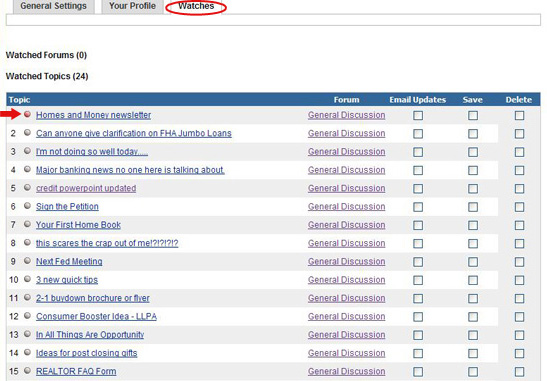Check Save for Homes and Money newsletter
547x381 pixels.
click(x=473, y=115)
